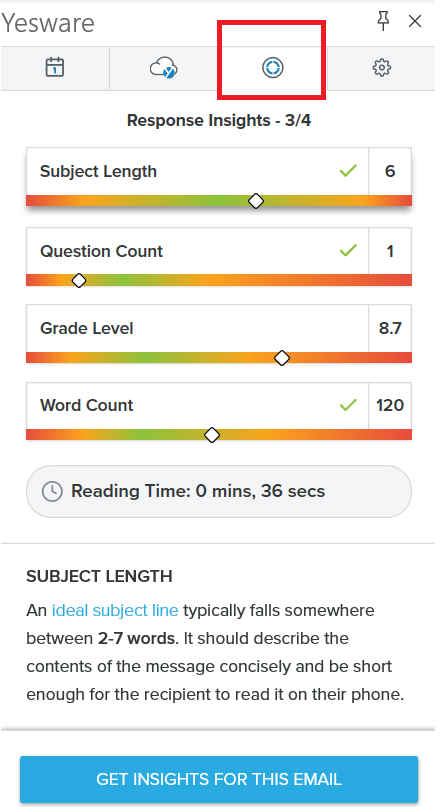Select the Question Count insight card
Viewport: 440px width, 807px height.
(x=219, y=256)
